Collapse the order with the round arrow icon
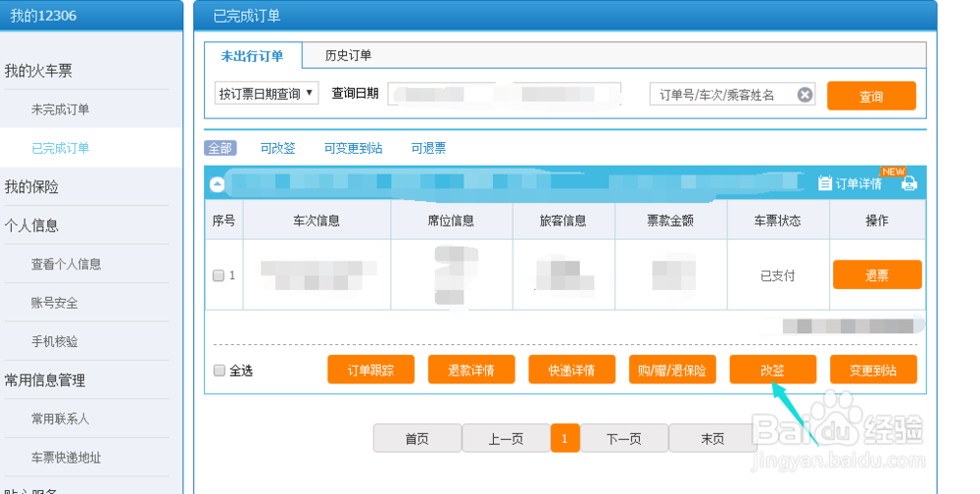This screenshot has height=494, width=980. pos(217,184)
